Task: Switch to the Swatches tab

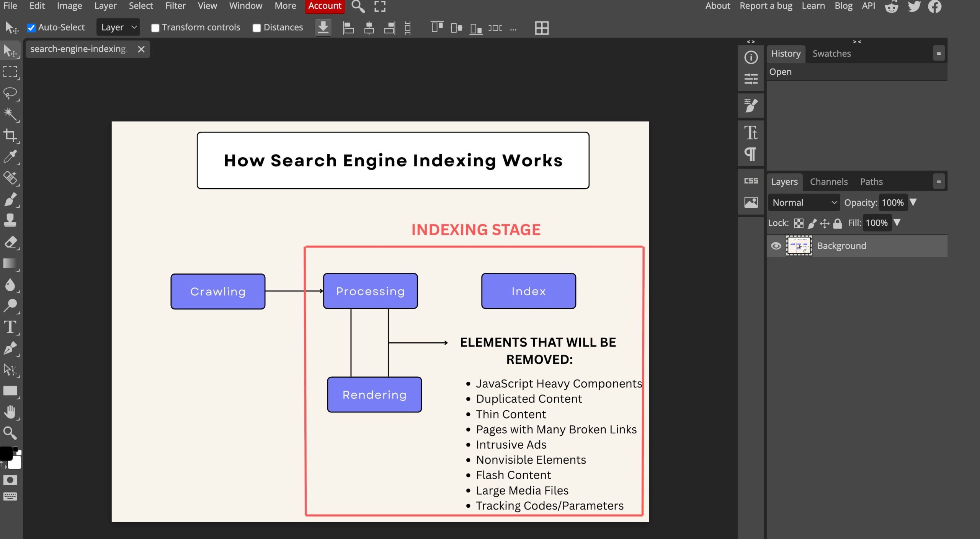Action: tap(831, 54)
